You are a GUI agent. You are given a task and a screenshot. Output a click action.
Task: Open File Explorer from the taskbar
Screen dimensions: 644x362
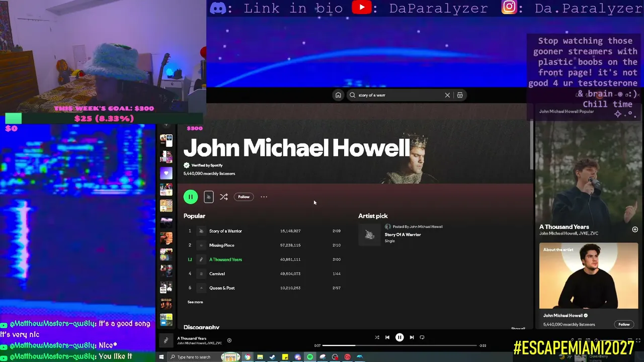point(260,357)
